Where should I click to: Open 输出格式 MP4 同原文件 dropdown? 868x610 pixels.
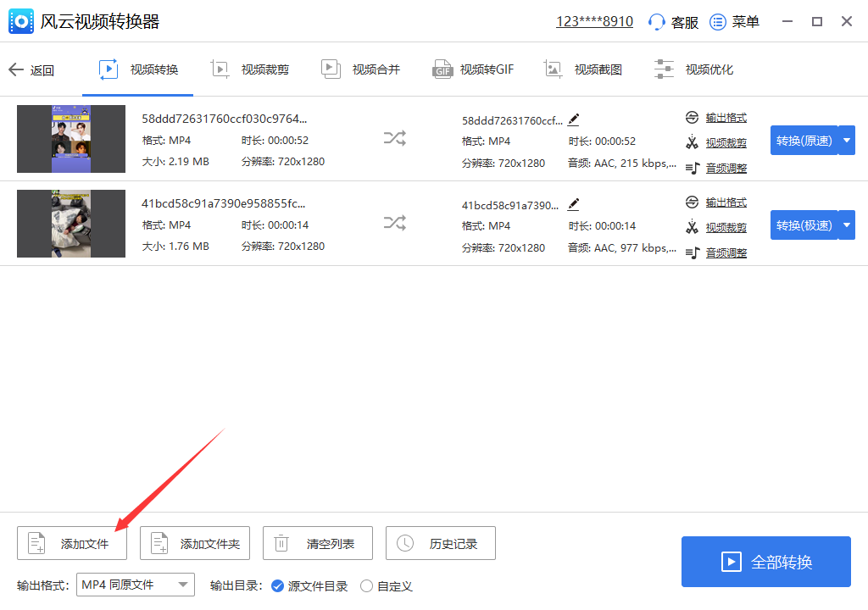[136, 585]
